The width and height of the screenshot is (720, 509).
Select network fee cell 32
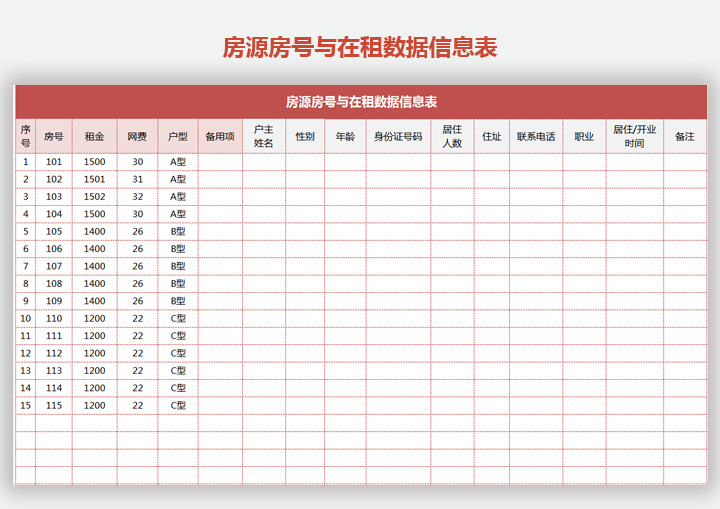(137, 197)
